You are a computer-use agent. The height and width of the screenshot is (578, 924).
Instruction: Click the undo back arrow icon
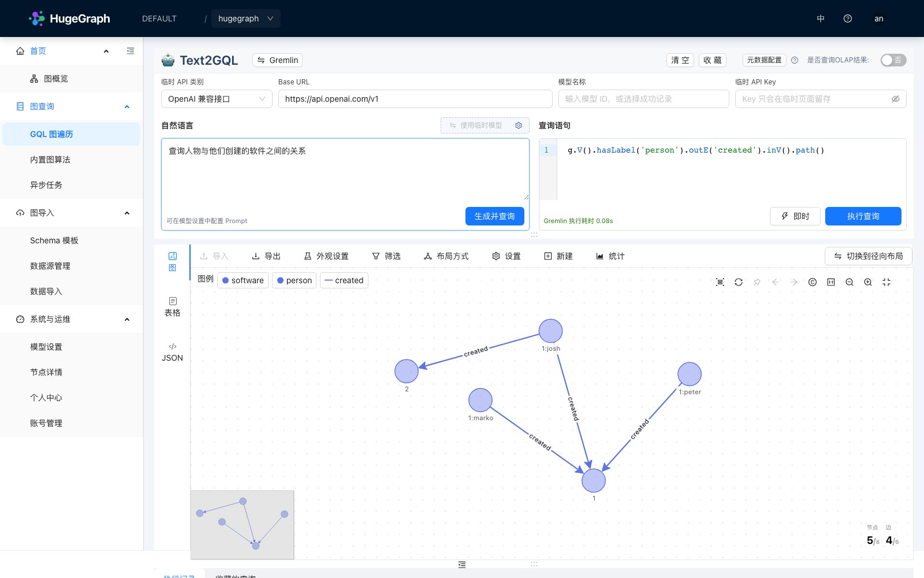coord(776,282)
